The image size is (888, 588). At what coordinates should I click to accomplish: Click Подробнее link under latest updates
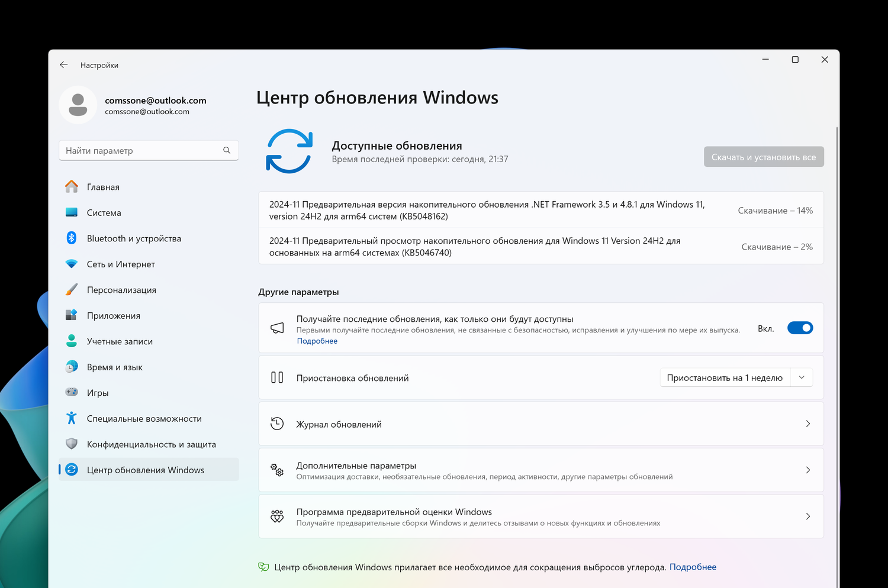[317, 341]
